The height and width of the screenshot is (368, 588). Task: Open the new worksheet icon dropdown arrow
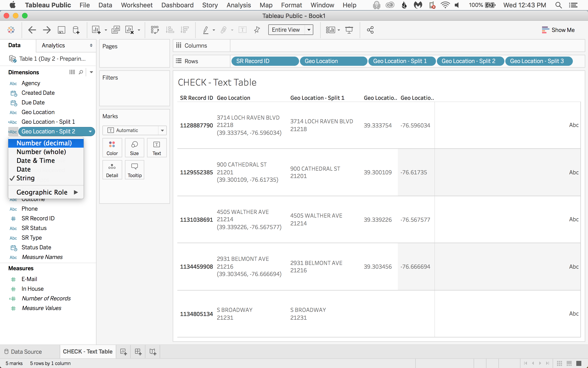pyautogui.click(x=106, y=30)
